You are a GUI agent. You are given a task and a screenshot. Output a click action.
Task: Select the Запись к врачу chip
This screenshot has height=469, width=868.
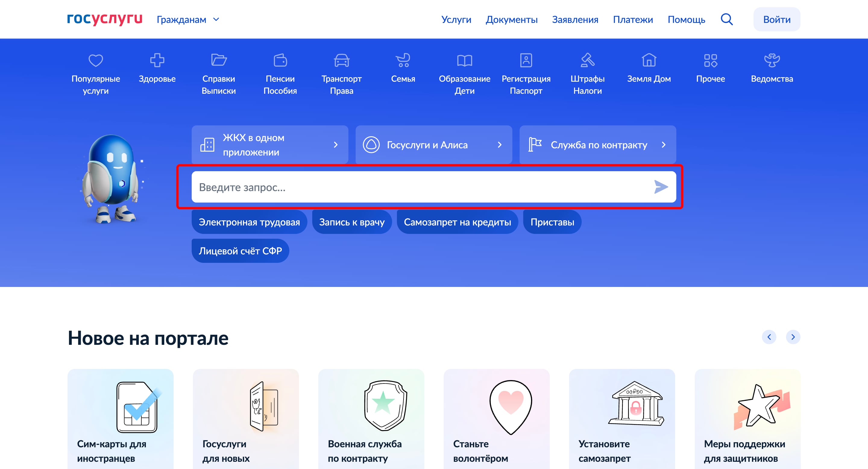(352, 222)
